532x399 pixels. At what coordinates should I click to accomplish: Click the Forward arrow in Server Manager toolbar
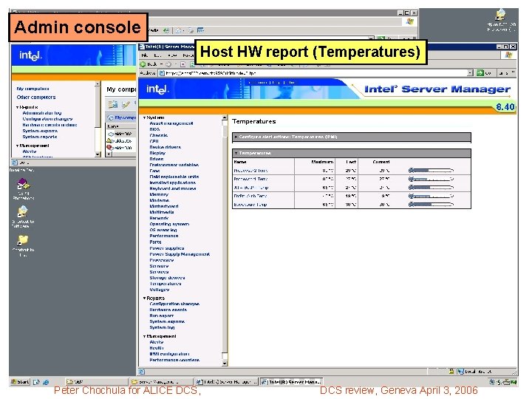pyautogui.click(x=168, y=64)
